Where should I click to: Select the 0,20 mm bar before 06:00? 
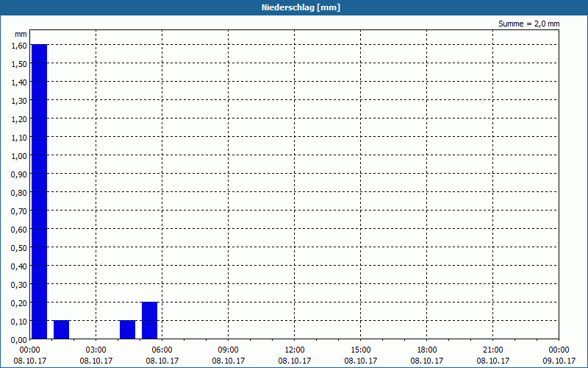pyautogui.click(x=150, y=320)
